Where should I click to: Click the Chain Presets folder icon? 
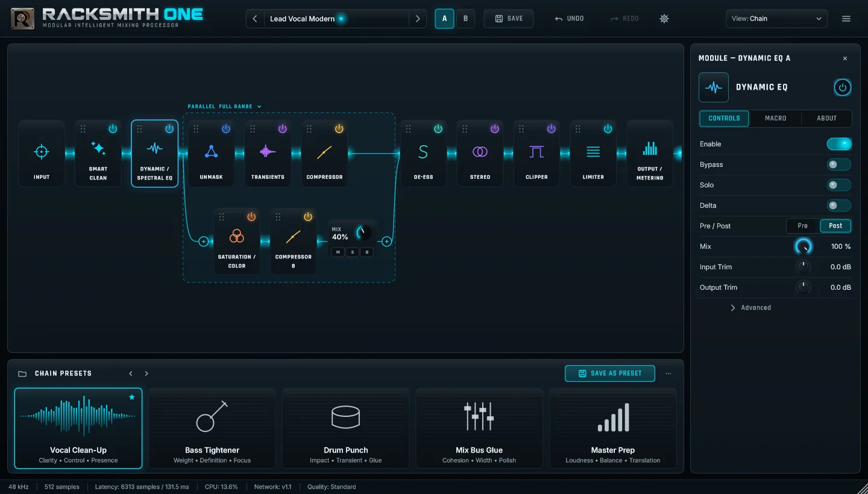click(22, 374)
